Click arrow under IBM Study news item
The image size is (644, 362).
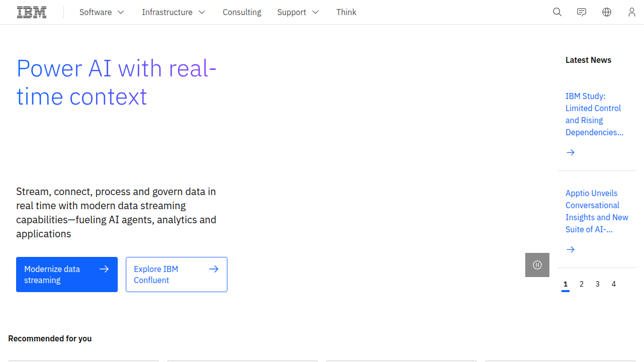click(x=571, y=152)
